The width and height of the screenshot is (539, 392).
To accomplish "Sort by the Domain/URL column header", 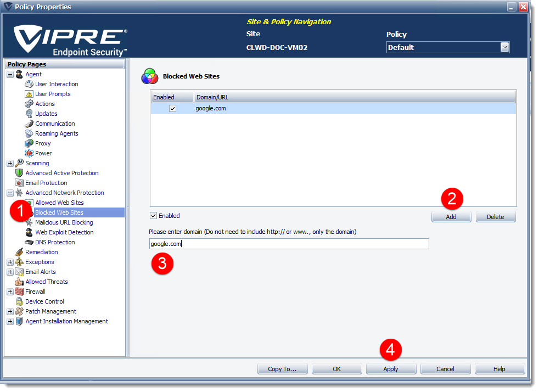I will [x=355, y=97].
